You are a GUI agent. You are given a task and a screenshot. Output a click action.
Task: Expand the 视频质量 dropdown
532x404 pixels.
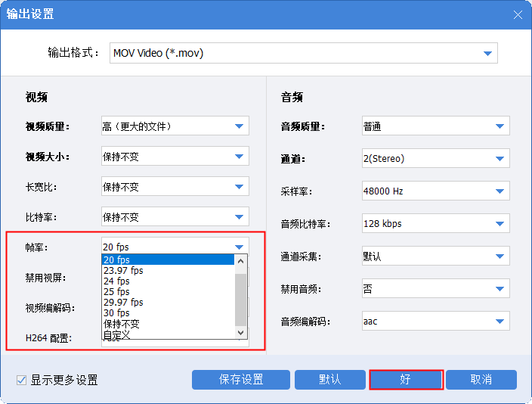pos(175,126)
